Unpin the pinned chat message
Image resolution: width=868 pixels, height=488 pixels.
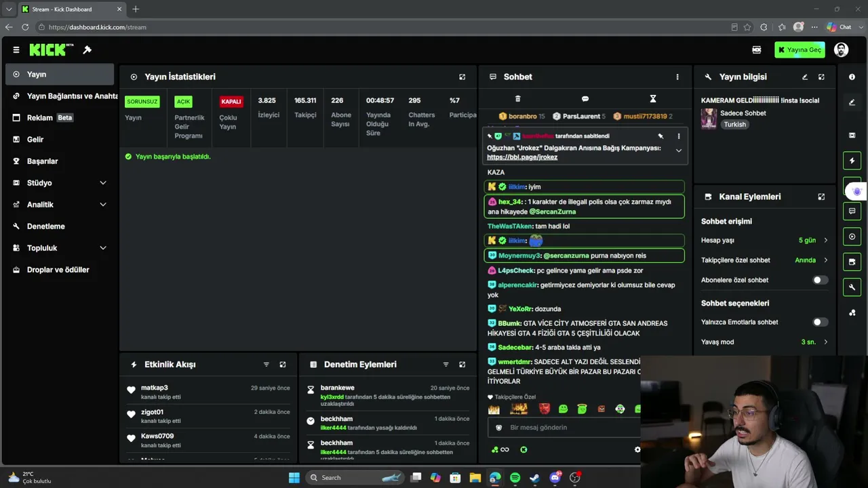click(x=660, y=136)
